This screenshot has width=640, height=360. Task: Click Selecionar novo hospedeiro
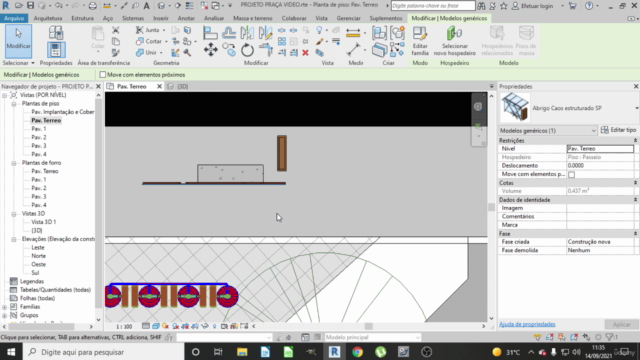[454, 41]
